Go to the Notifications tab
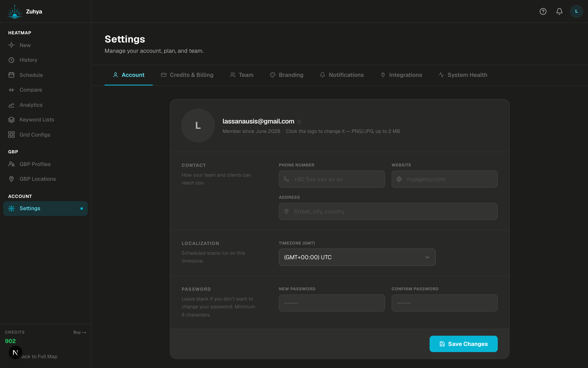588x368 pixels. click(342, 75)
